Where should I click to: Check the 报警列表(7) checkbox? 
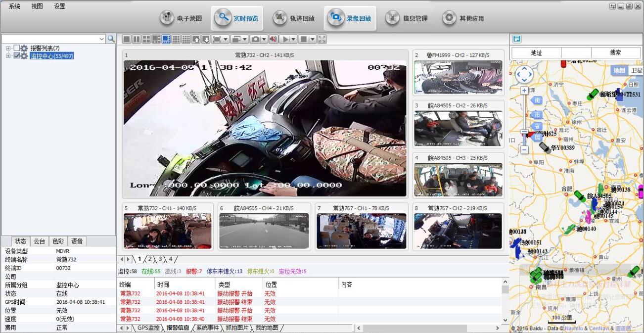pyautogui.click(x=17, y=48)
